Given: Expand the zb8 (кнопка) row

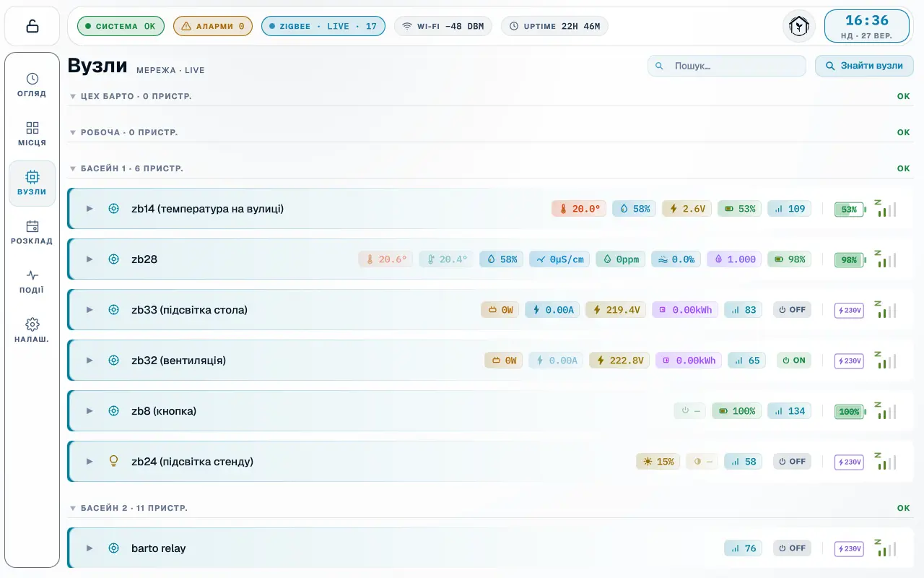Looking at the screenshot, I should click(x=90, y=411).
